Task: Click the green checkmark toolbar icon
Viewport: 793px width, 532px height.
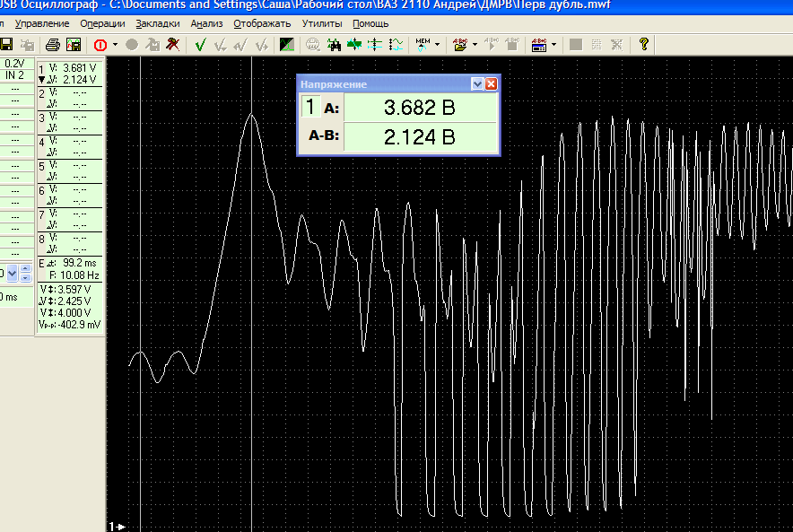Action: [200, 45]
